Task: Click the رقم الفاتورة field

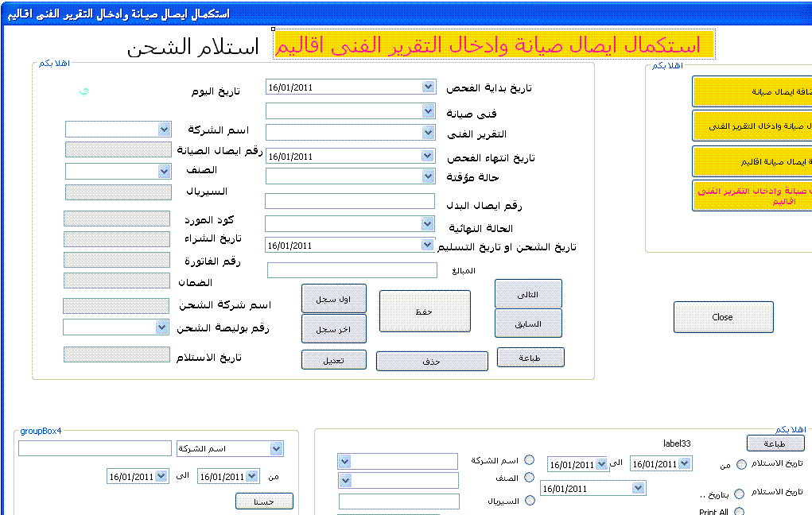Action: pyautogui.click(x=117, y=260)
